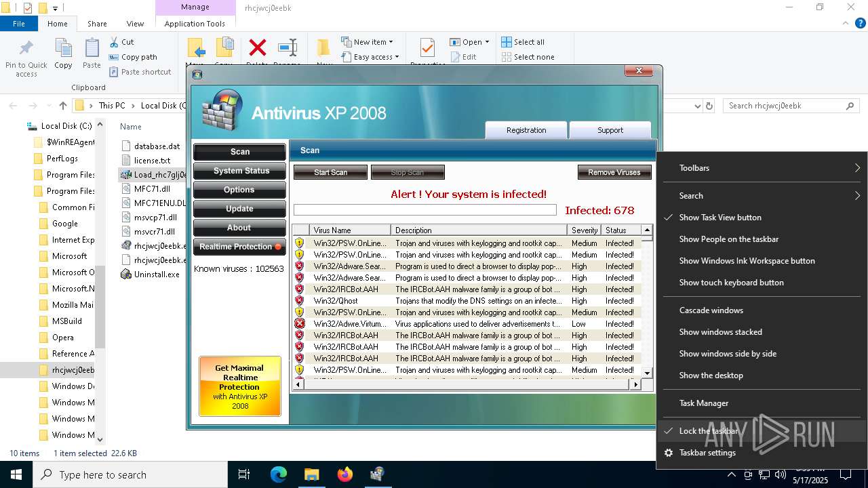Sort by Severity column header
Screen dimensions: 868x488
pyautogui.click(x=585, y=230)
